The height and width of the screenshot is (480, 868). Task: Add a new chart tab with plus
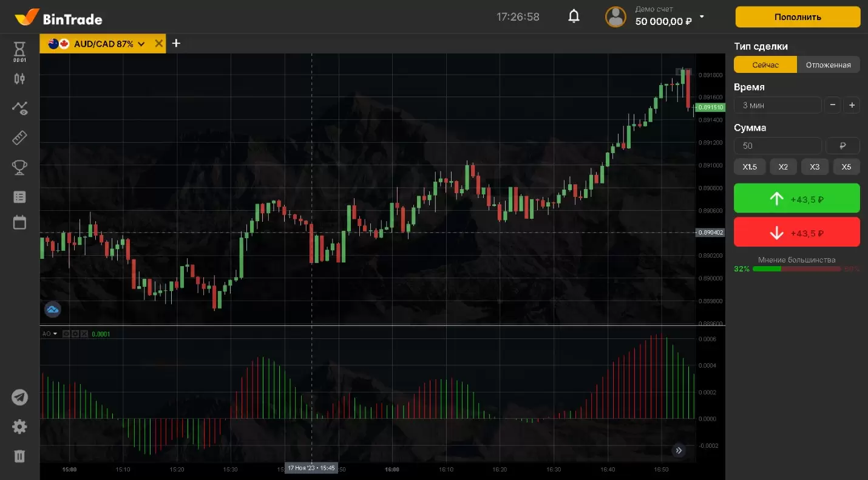click(x=176, y=43)
